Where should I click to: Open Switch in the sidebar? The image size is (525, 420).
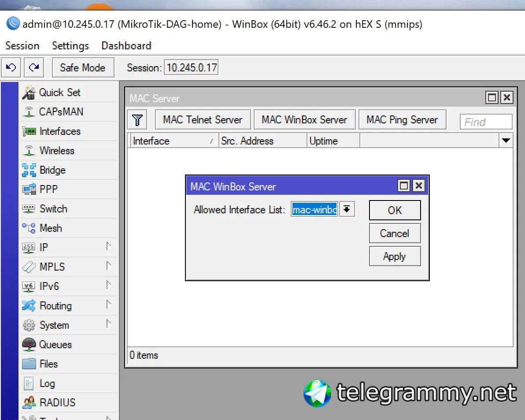(69, 208)
